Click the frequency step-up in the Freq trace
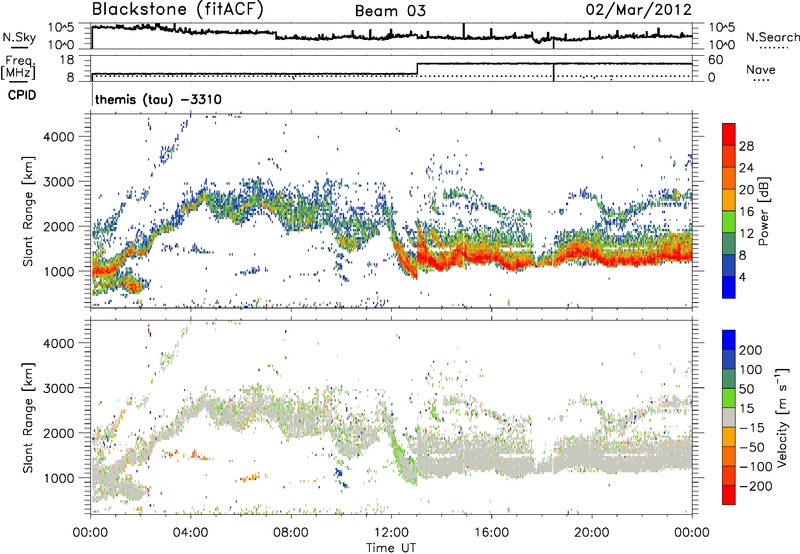 click(x=417, y=68)
